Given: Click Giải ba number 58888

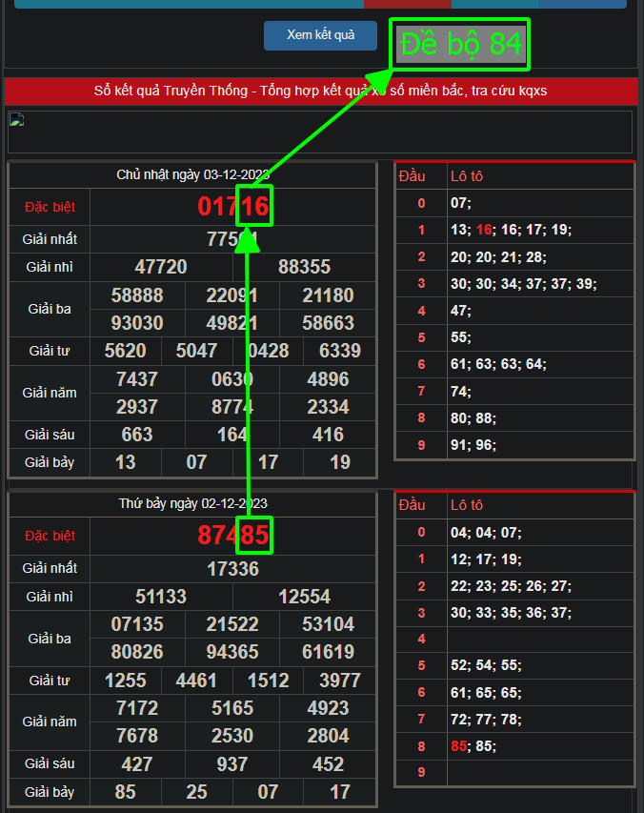Looking at the screenshot, I should coord(137,295).
